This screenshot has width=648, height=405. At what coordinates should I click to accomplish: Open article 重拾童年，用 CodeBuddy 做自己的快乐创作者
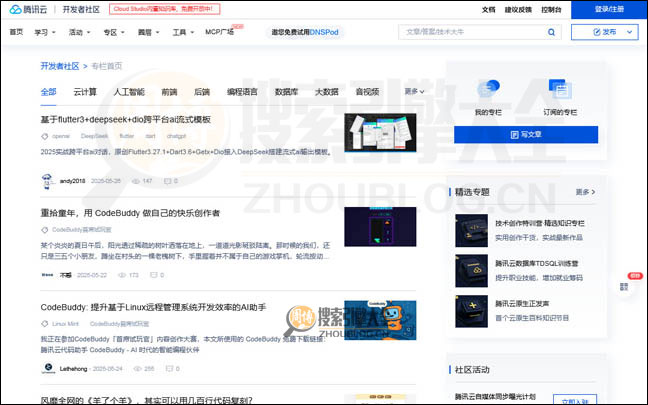pos(130,213)
